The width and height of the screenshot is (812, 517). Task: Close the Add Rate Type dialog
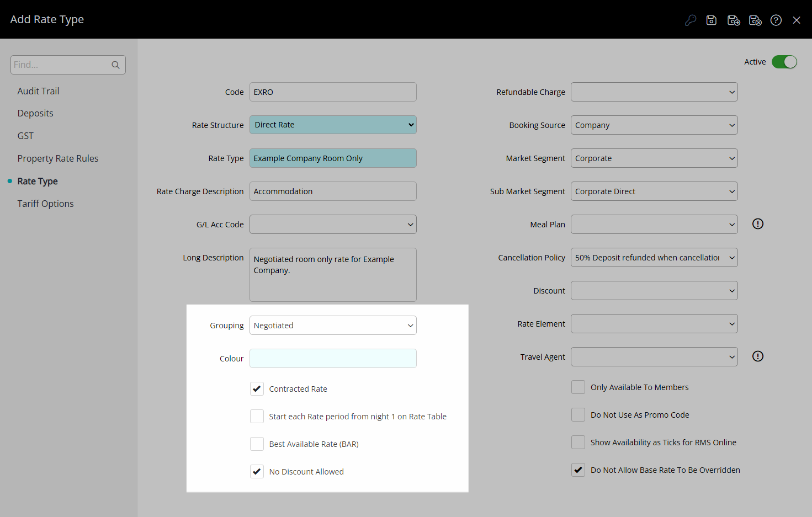[797, 20]
